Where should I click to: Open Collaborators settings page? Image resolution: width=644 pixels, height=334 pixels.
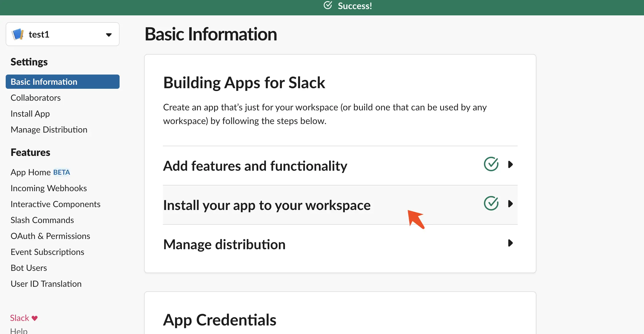[x=36, y=98]
